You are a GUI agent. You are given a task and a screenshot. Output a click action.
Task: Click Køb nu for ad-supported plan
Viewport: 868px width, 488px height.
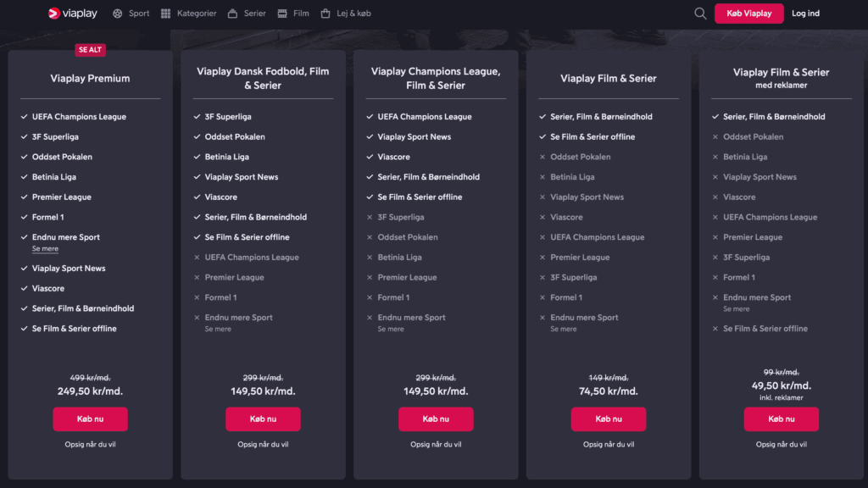pyautogui.click(x=781, y=419)
